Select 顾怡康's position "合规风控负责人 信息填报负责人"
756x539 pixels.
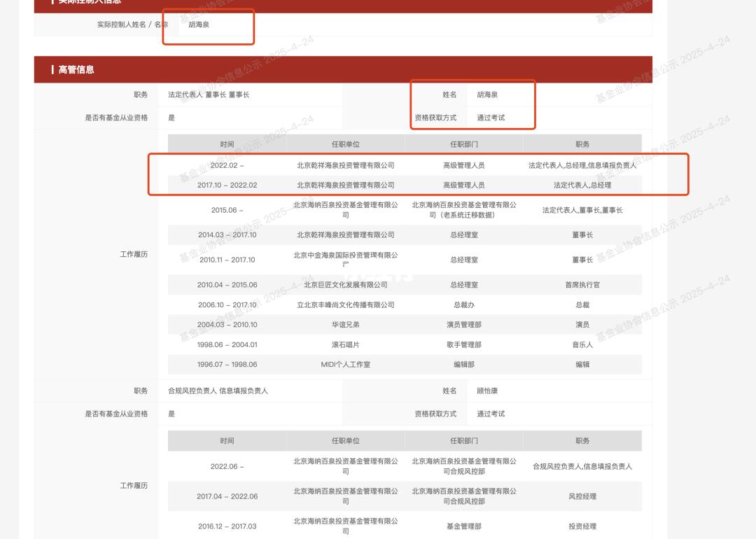point(218,391)
